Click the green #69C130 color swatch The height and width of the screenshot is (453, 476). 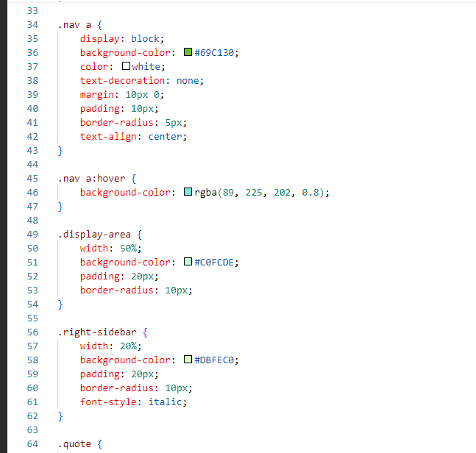click(x=188, y=52)
